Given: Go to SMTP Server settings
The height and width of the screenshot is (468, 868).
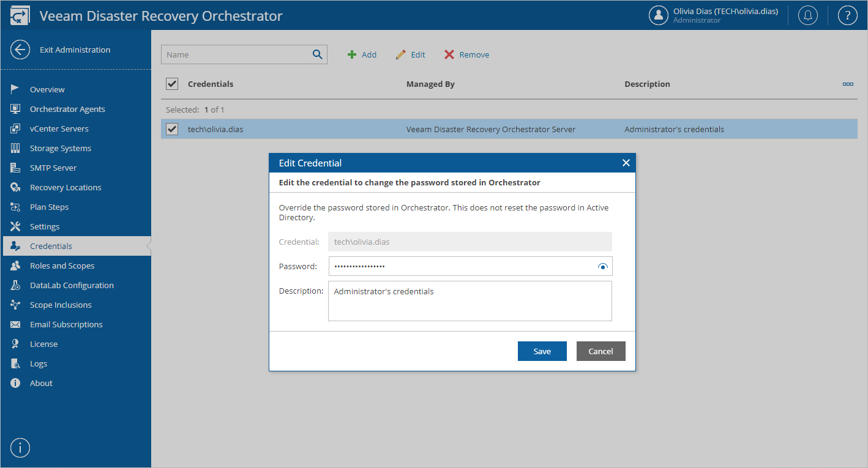Looking at the screenshot, I should click(x=53, y=168).
